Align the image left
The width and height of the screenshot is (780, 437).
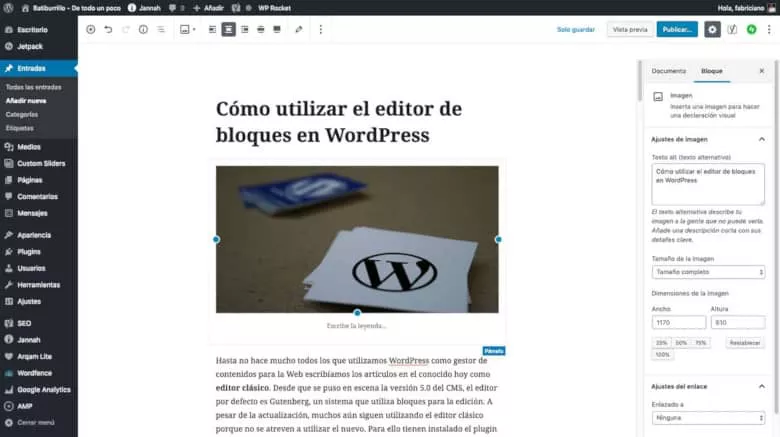pos(212,29)
